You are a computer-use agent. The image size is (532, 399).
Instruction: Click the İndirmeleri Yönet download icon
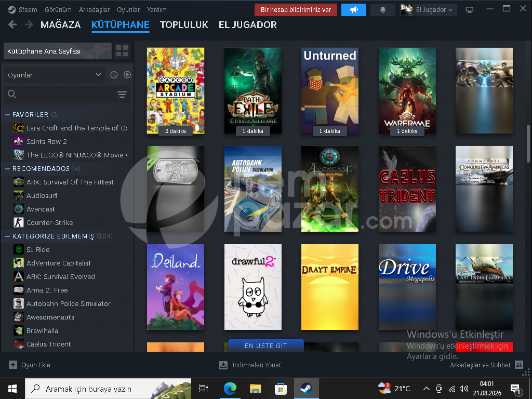pyautogui.click(x=223, y=365)
